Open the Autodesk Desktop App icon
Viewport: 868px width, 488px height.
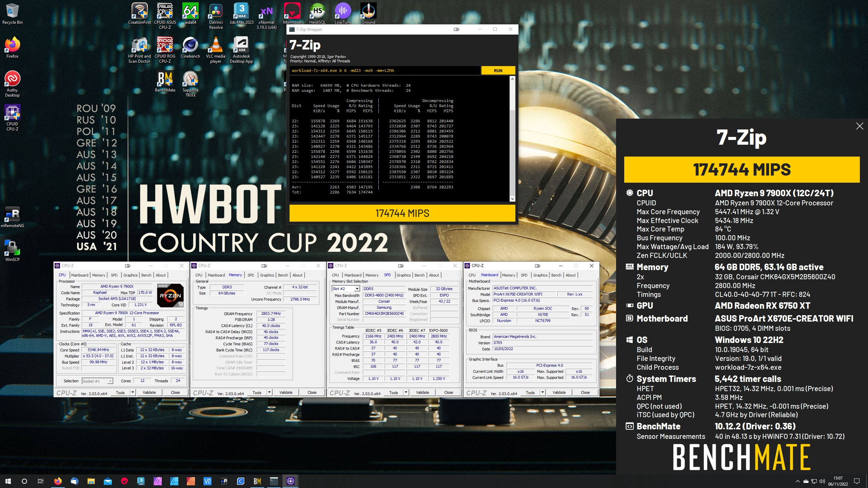tap(241, 50)
